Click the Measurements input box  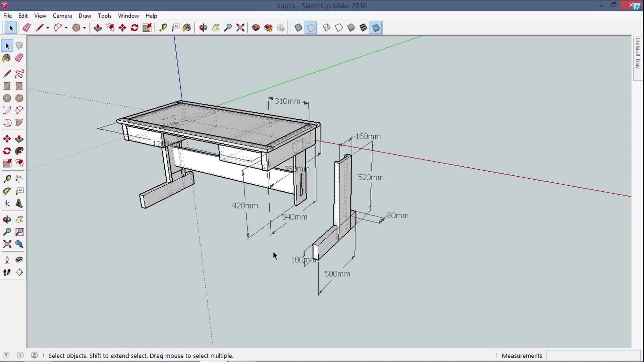point(593,356)
